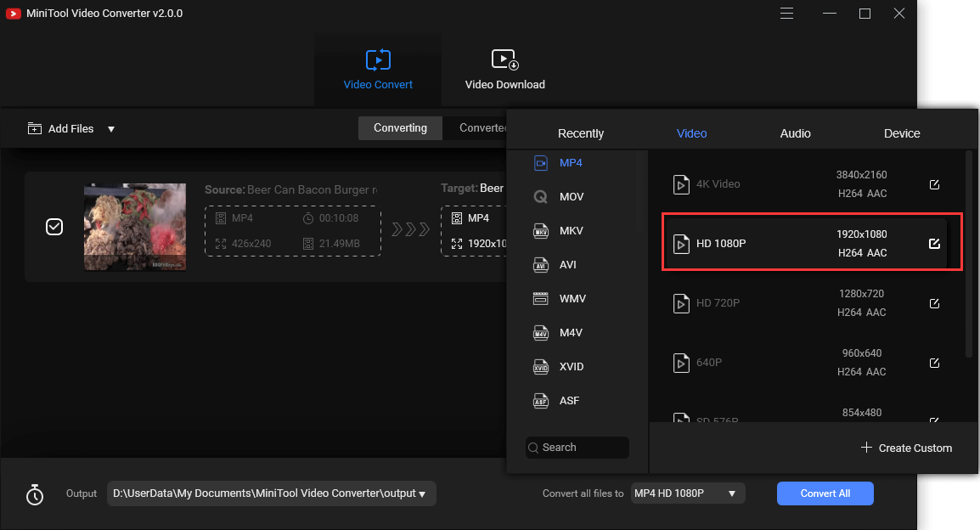Click the plus icon beside Create Custom
The width and height of the screenshot is (980, 530).
point(866,447)
